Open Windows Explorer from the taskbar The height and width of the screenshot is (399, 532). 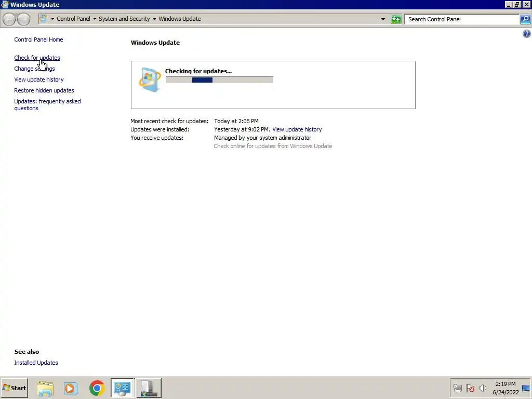(x=46, y=388)
